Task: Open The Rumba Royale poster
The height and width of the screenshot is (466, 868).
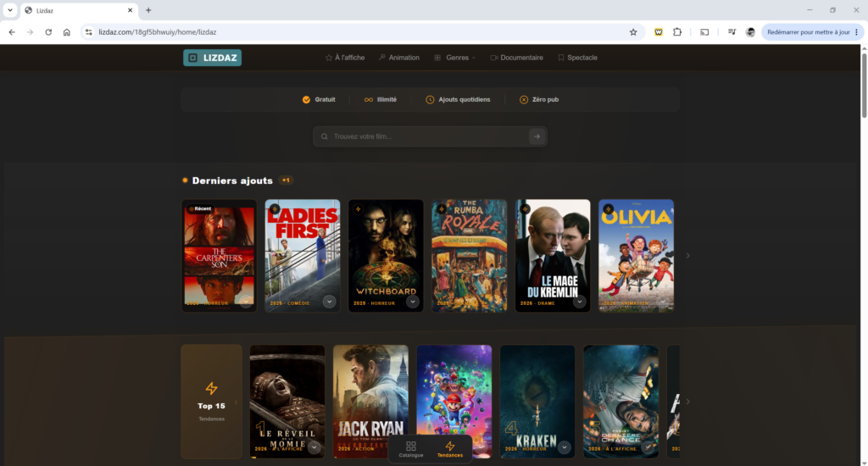Action: [x=470, y=256]
